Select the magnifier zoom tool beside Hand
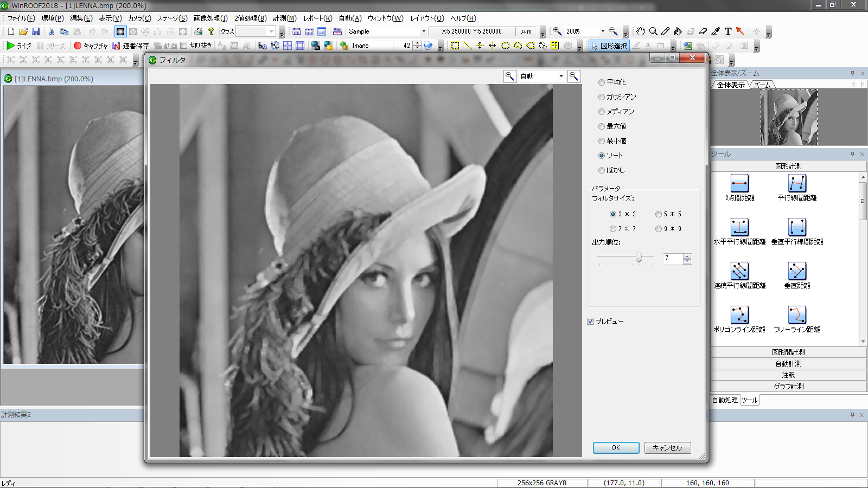The width and height of the screenshot is (868, 488). 653,31
